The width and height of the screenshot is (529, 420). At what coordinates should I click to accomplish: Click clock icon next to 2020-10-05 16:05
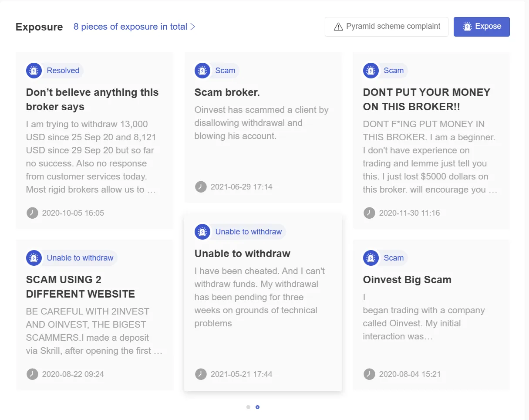[32, 213]
